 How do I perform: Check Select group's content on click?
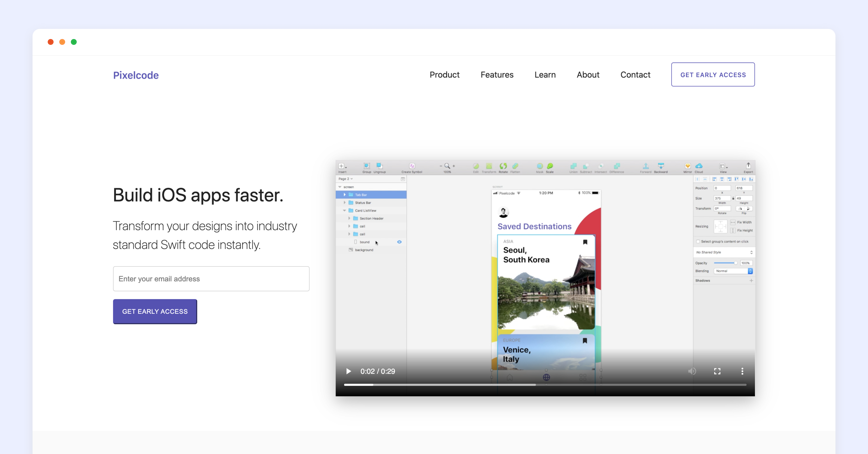coord(698,242)
